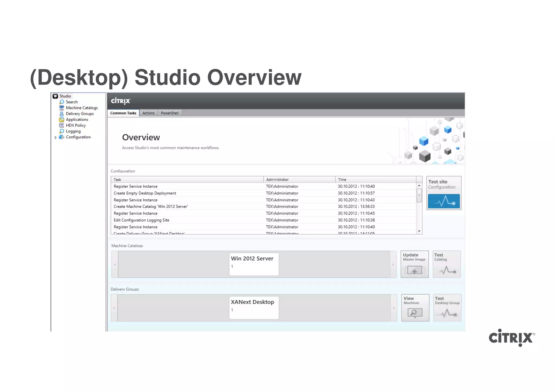The image size is (555, 392).
Task: Click the time 30.10.2012 : 11:10:57
Action: tap(356, 193)
